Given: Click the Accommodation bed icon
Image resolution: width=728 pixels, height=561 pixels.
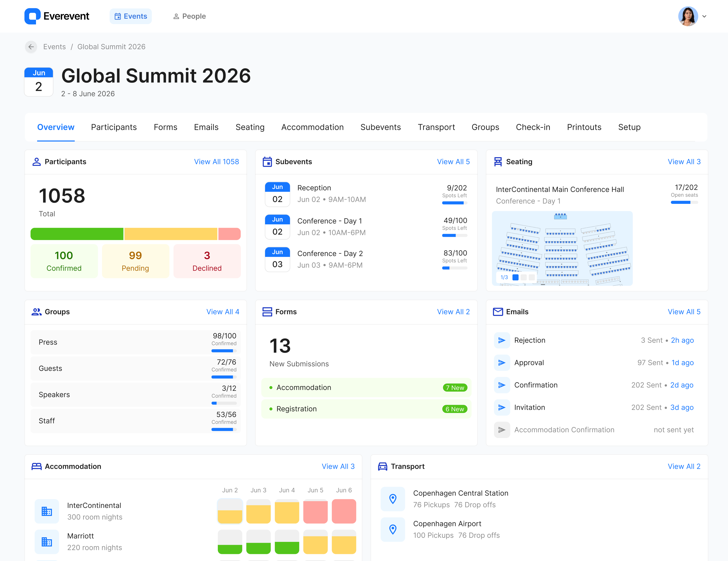Looking at the screenshot, I should pos(36,466).
